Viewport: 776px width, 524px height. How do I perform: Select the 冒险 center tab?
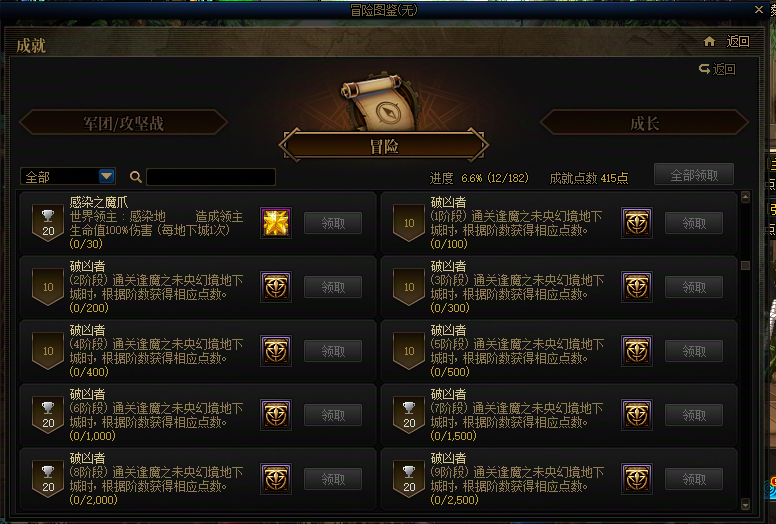point(384,146)
